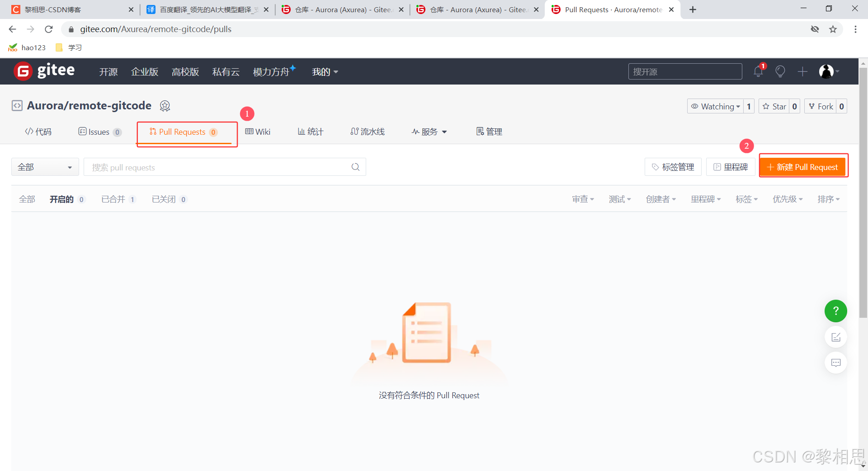The image size is (868, 471).
Task: Reload the current page
Action: click(49, 29)
